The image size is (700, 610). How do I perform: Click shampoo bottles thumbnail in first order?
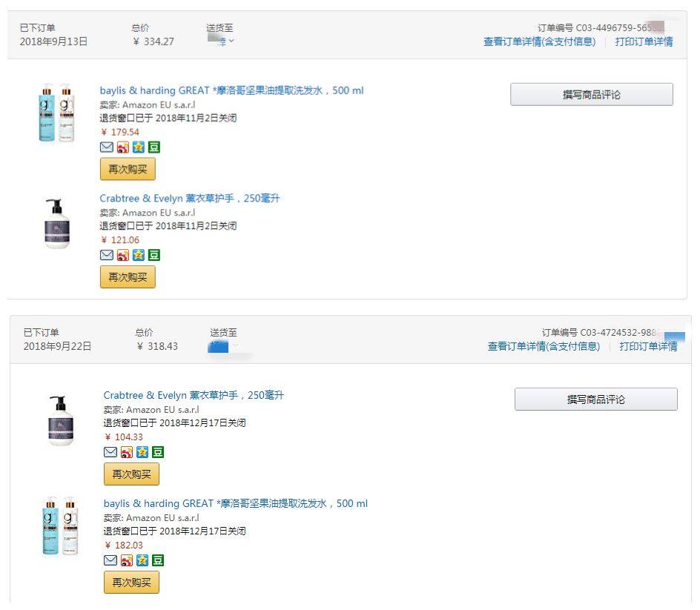click(x=56, y=113)
